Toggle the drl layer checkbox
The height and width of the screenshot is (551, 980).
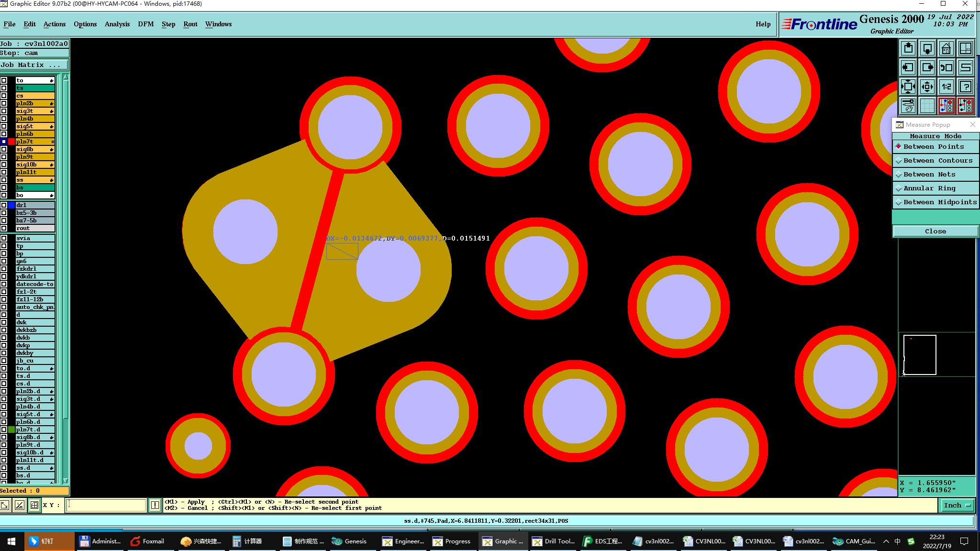4,205
